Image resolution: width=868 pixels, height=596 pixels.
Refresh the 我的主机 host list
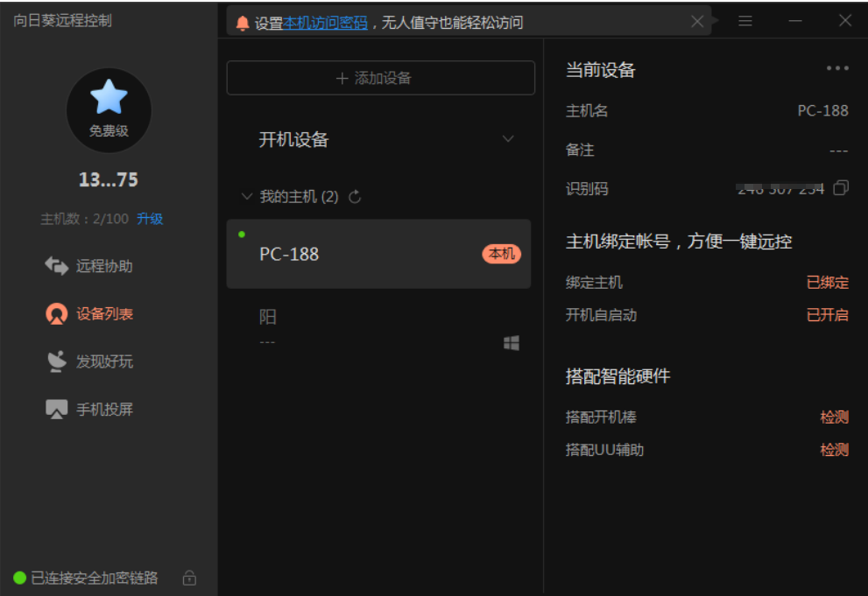355,196
